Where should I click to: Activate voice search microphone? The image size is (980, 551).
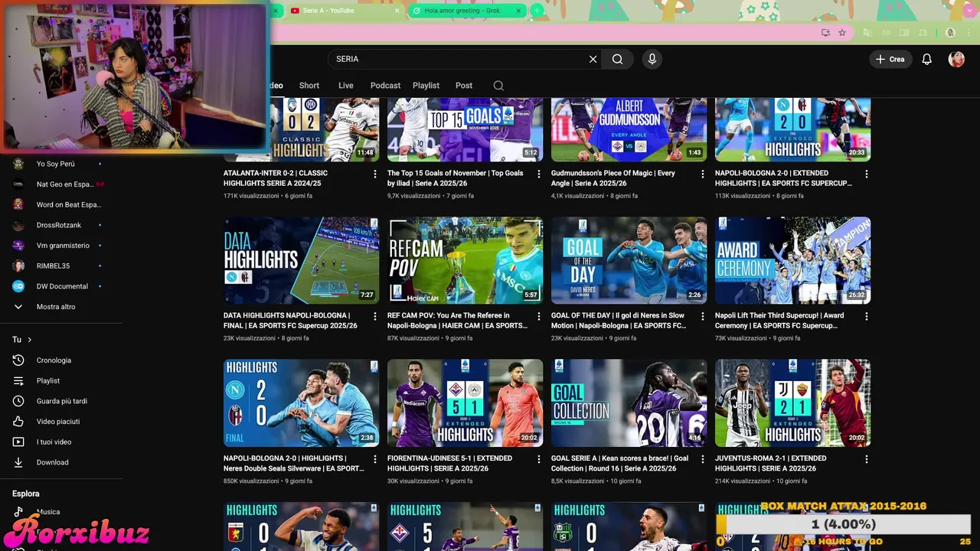[652, 59]
